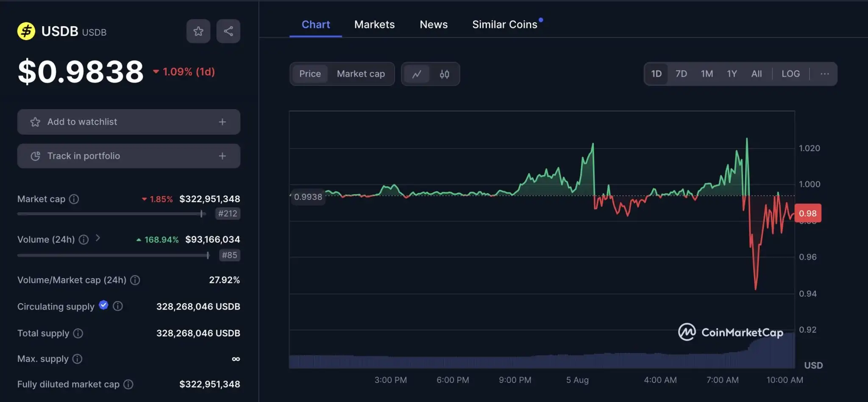868x402 pixels.
Task: Click the share icon next to USDB
Action: pyautogui.click(x=228, y=31)
